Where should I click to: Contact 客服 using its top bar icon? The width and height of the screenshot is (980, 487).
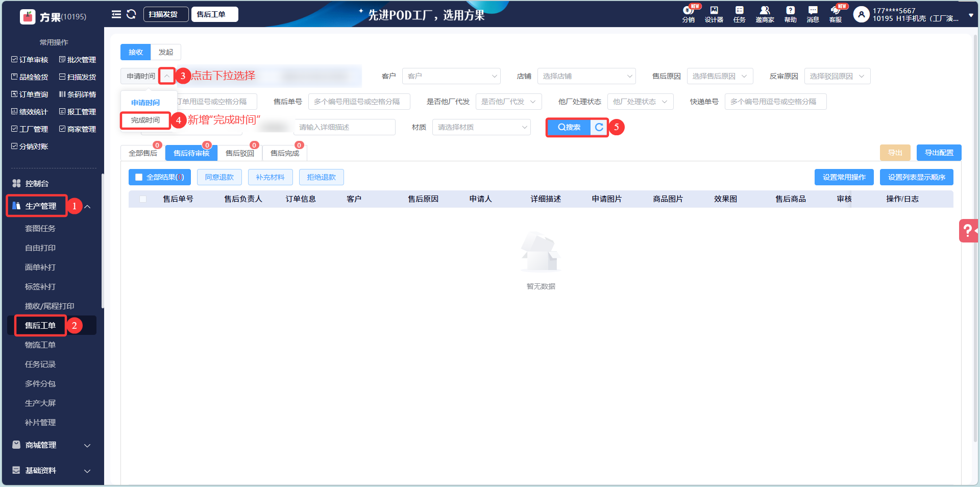(x=836, y=14)
